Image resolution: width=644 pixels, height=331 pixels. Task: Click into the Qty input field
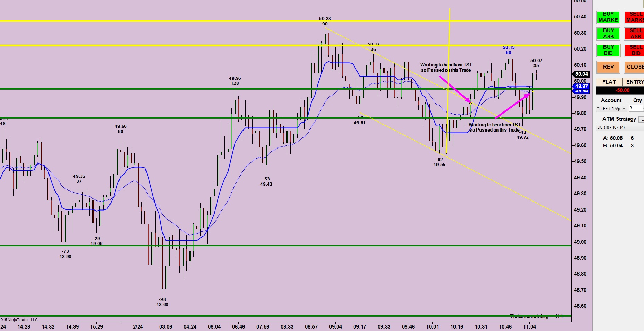(x=636, y=108)
